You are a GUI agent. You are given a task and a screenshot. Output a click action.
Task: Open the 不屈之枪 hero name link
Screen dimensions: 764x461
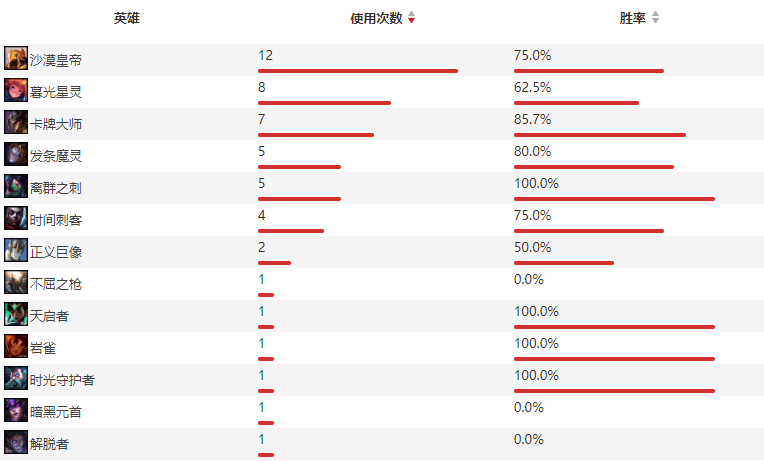point(56,284)
